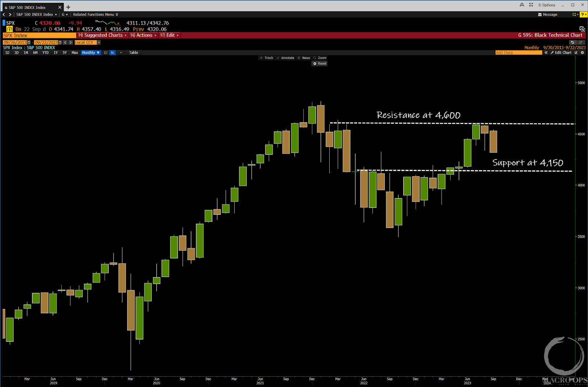Open the yellow help question-mark dropdown
Viewport: 588px width, 387px height.
pyautogui.click(x=583, y=14)
